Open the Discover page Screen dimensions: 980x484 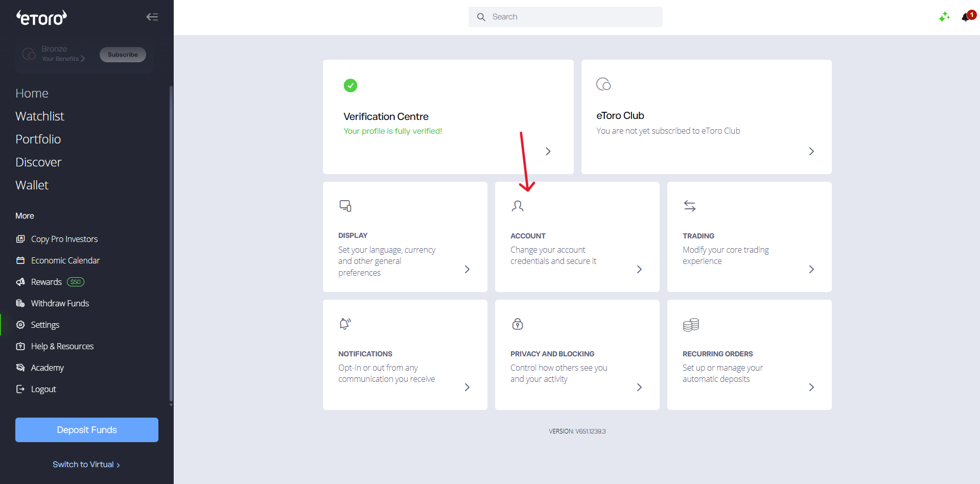pyautogui.click(x=38, y=162)
